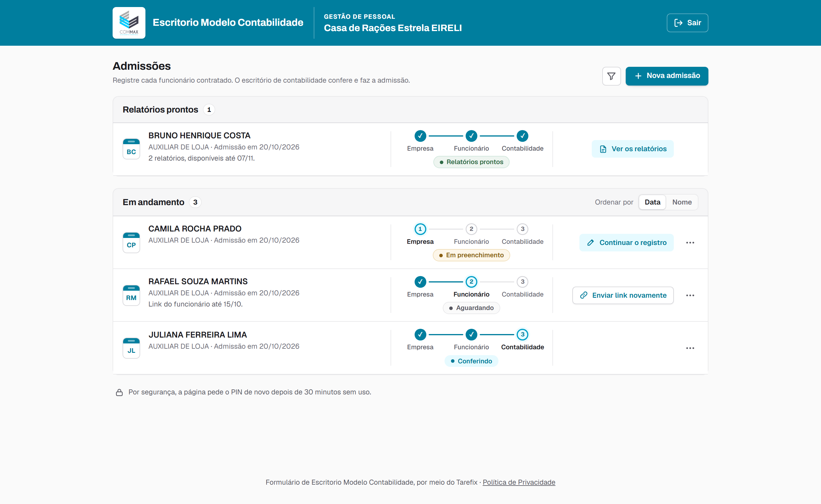This screenshot has height=504, width=821.
Task: Open more options for Camila Rocha Prado
Action: pos(690,243)
